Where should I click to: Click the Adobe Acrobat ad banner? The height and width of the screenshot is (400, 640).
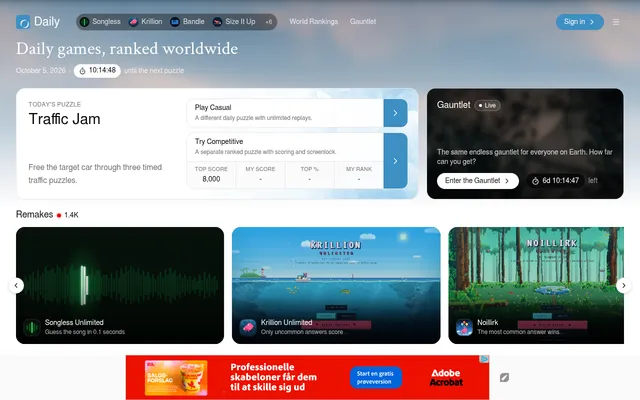pos(307,377)
